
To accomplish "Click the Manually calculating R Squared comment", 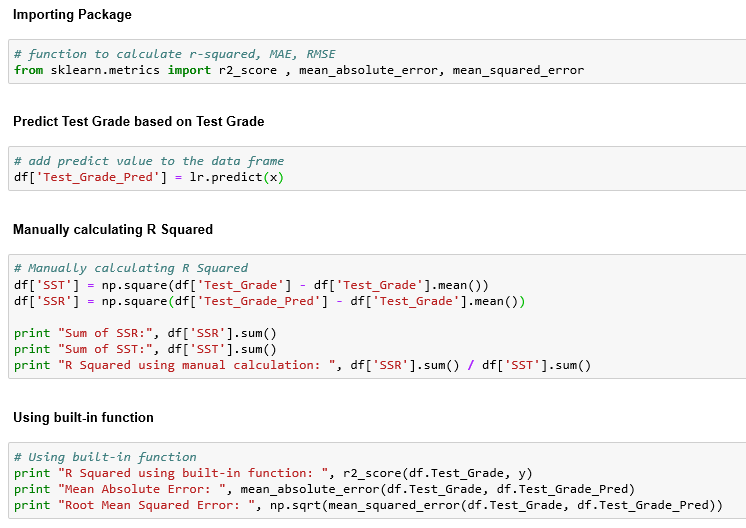I will tap(131, 268).
